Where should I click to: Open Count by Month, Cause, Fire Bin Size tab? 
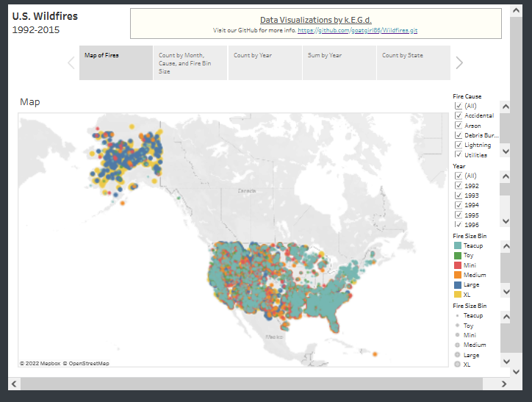coord(190,62)
